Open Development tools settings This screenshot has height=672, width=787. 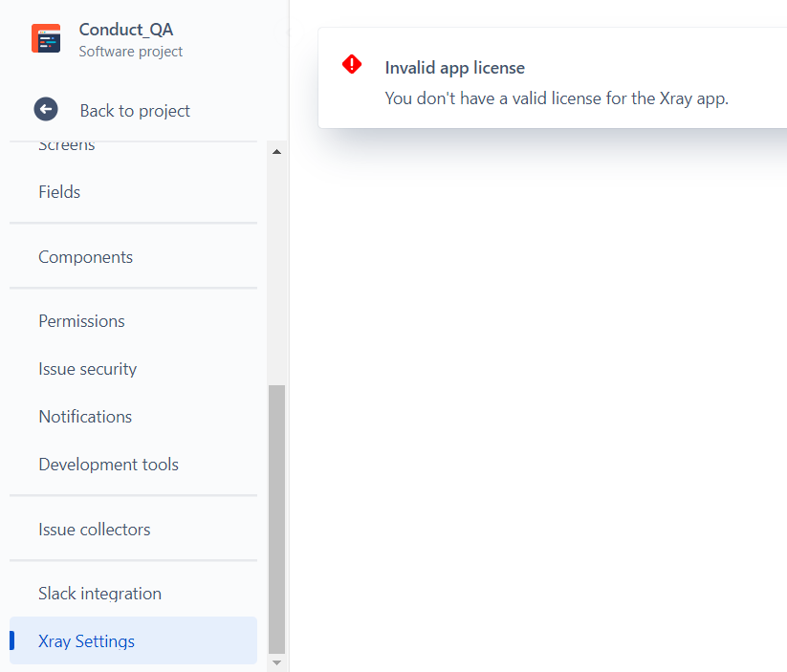[108, 464]
